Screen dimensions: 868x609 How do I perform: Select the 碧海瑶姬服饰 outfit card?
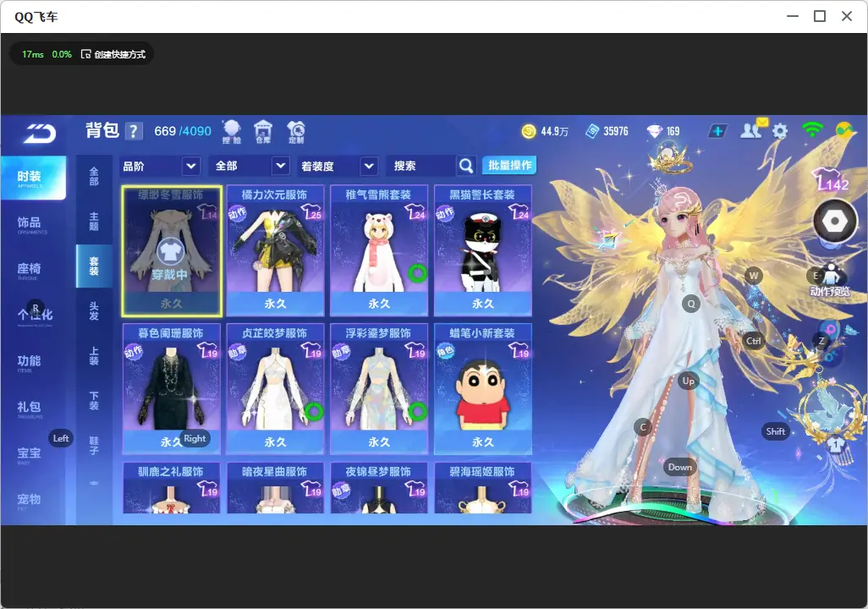(x=483, y=488)
